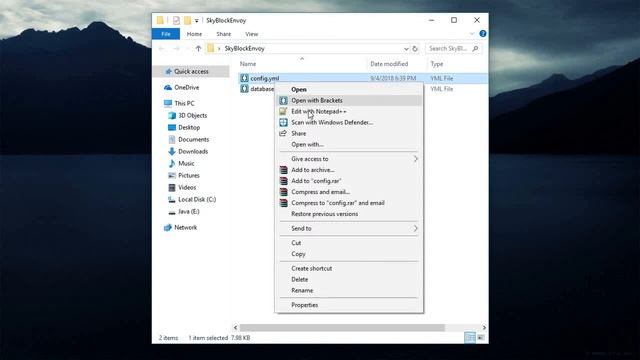This screenshot has height=360, width=640.
Task: Click the Back navigation arrow
Action: (x=162, y=49)
